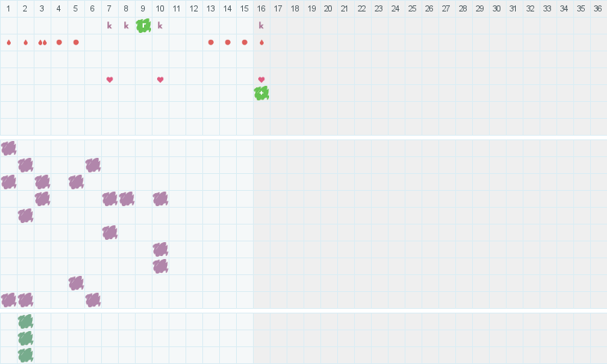Viewport: 607px width, 364px height.
Task: Click the single blood drop on day 1
Action: point(9,43)
